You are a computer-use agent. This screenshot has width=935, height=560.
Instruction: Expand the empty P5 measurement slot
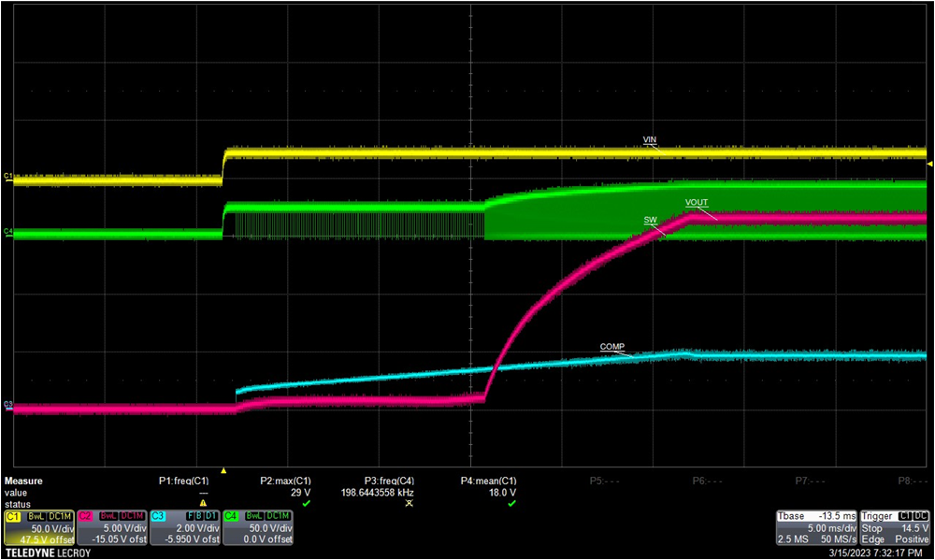[x=605, y=480]
